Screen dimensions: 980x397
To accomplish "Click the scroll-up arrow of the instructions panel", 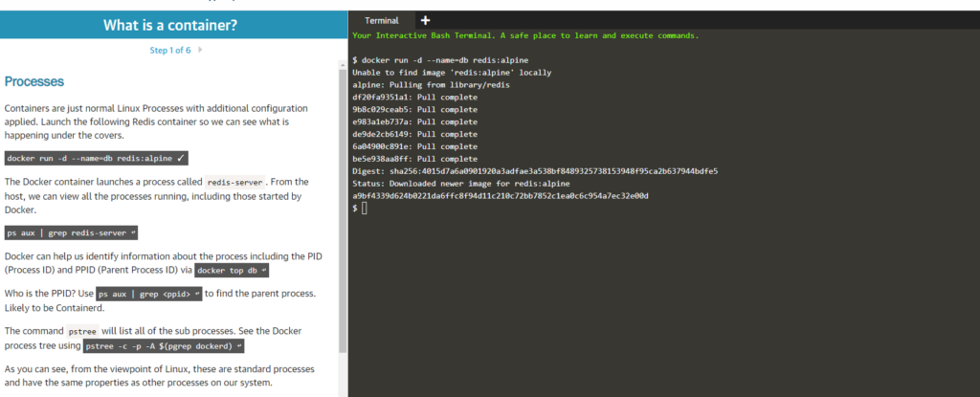I will pos(343,64).
